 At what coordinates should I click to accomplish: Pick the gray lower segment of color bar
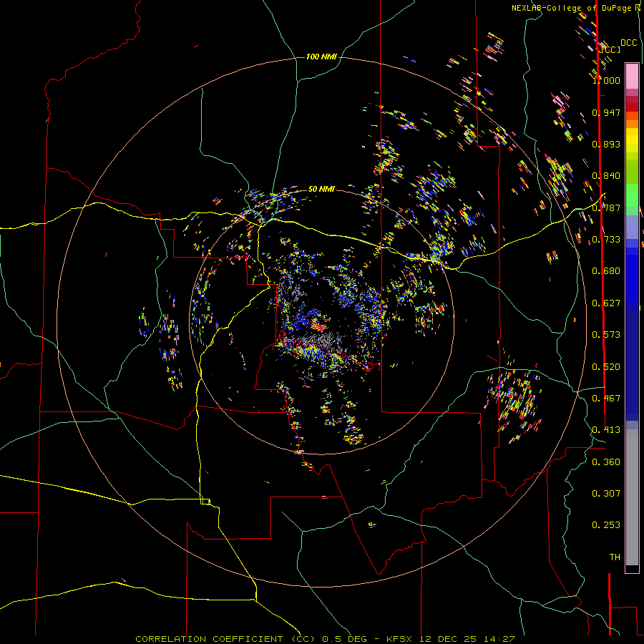tap(632, 497)
